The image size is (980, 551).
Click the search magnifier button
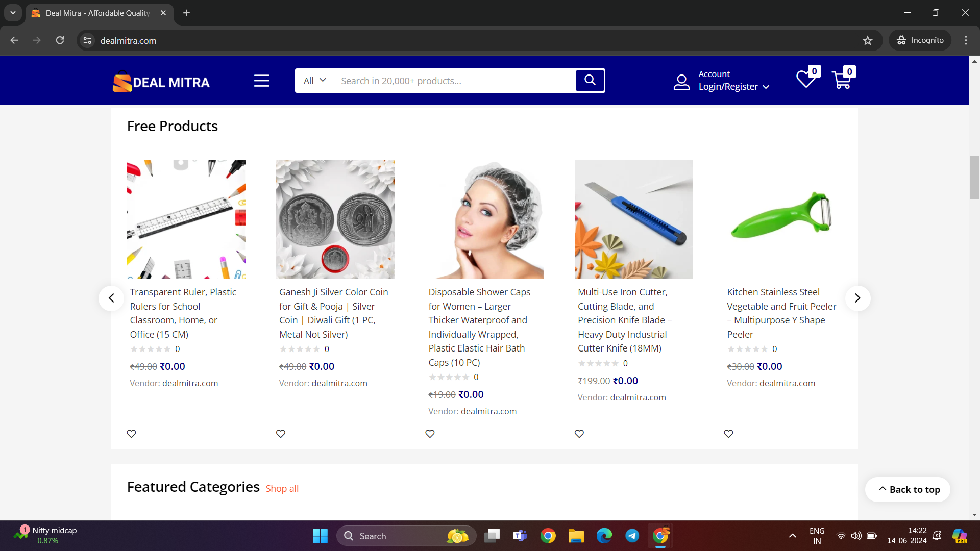click(x=590, y=80)
